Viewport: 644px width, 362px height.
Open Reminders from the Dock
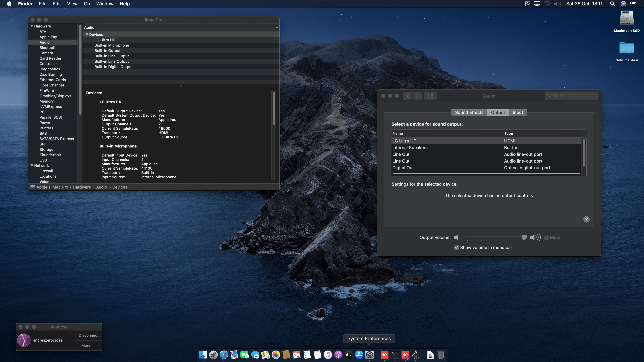point(307,354)
